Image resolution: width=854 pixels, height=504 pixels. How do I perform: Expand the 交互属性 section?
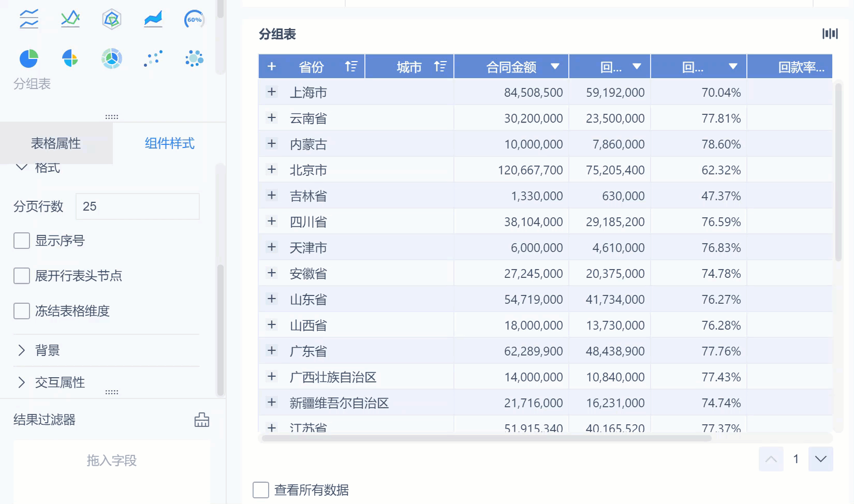click(x=22, y=382)
